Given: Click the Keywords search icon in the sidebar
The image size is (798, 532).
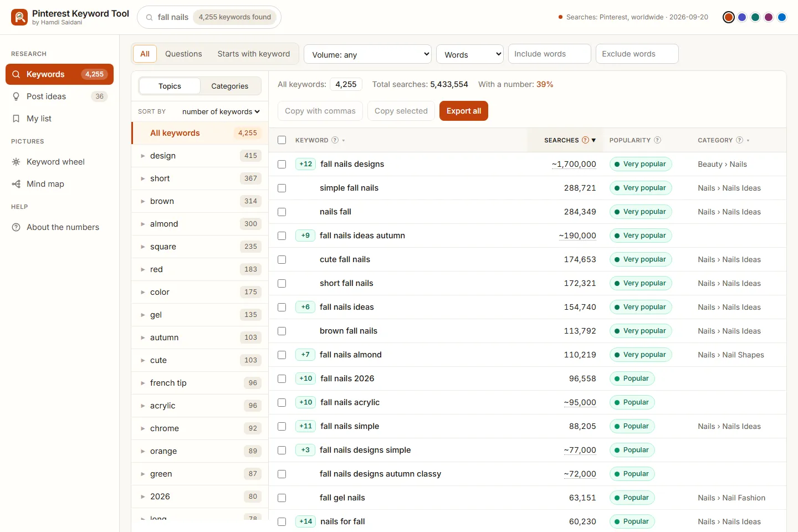Looking at the screenshot, I should coord(16,74).
